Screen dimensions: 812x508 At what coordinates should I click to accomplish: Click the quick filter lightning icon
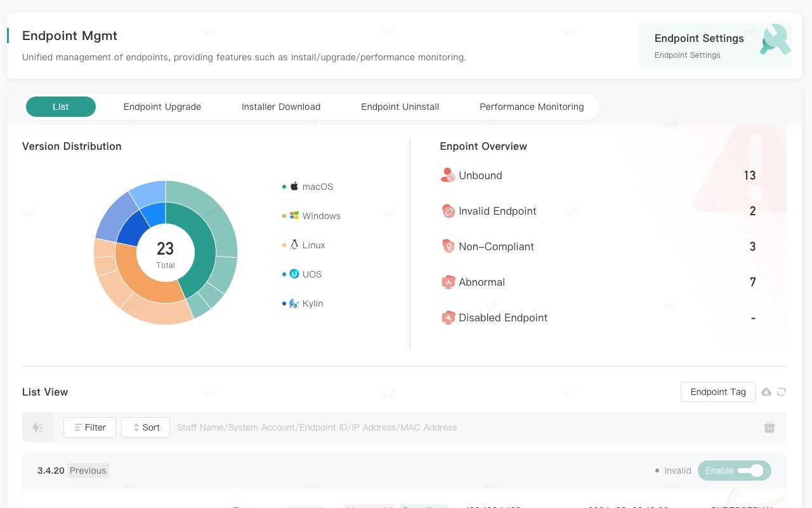[x=37, y=427]
